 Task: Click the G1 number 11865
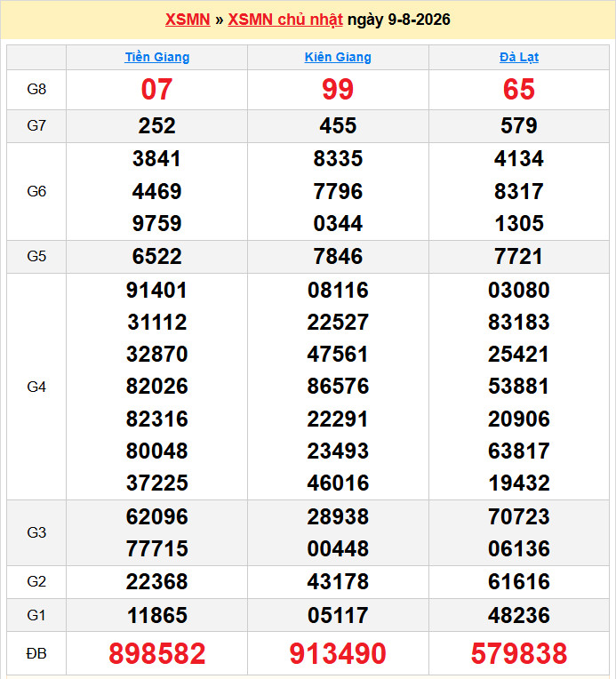click(156, 615)
